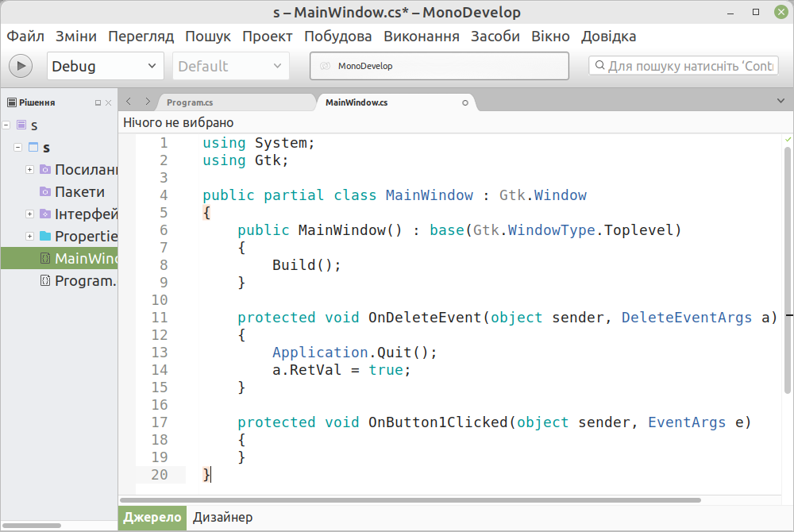Collapse the solution 's' root node
This screenshot has height=532, width=794.
pos(6,125)
